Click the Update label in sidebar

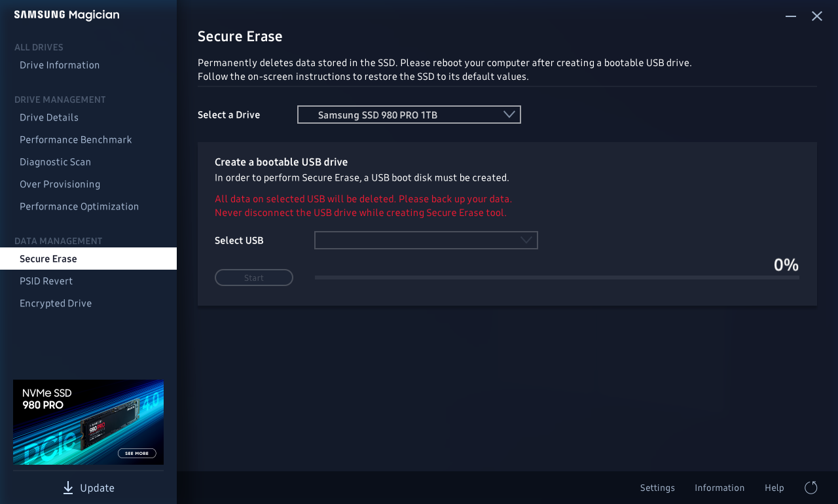[98, 488]
